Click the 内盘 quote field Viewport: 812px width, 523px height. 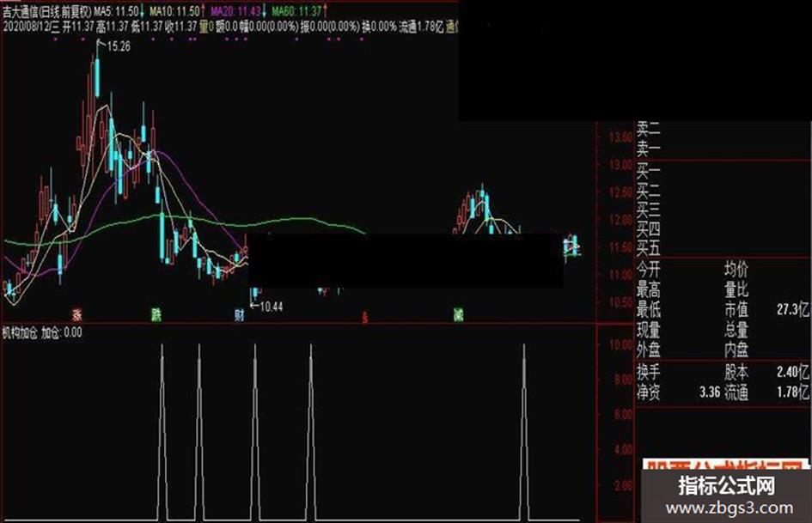(x=736, y=350)
